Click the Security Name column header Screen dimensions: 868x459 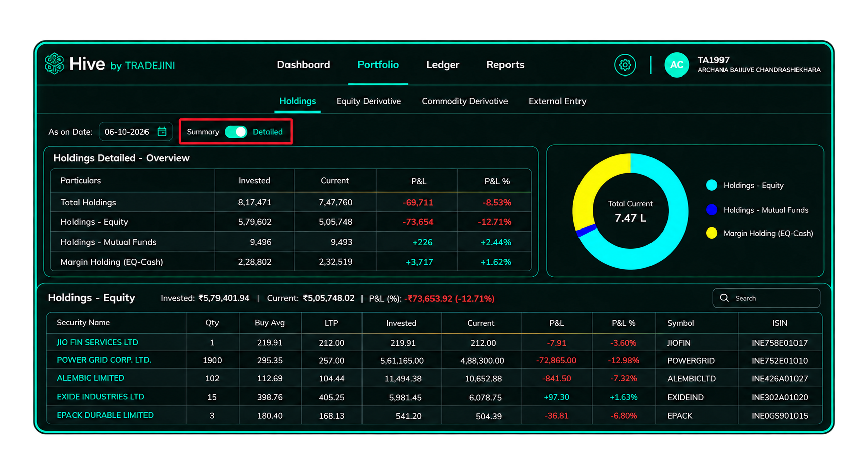click(x=83, y=323)
